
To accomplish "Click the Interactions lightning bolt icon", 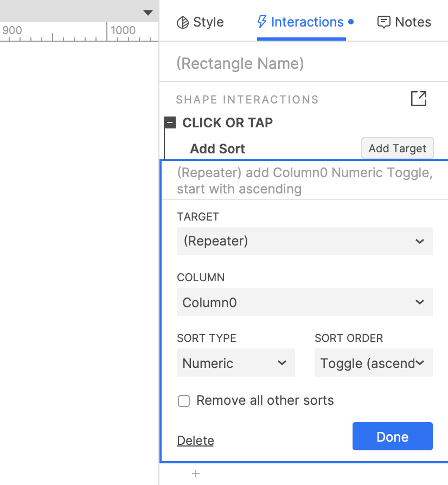I will coord(262,22).
